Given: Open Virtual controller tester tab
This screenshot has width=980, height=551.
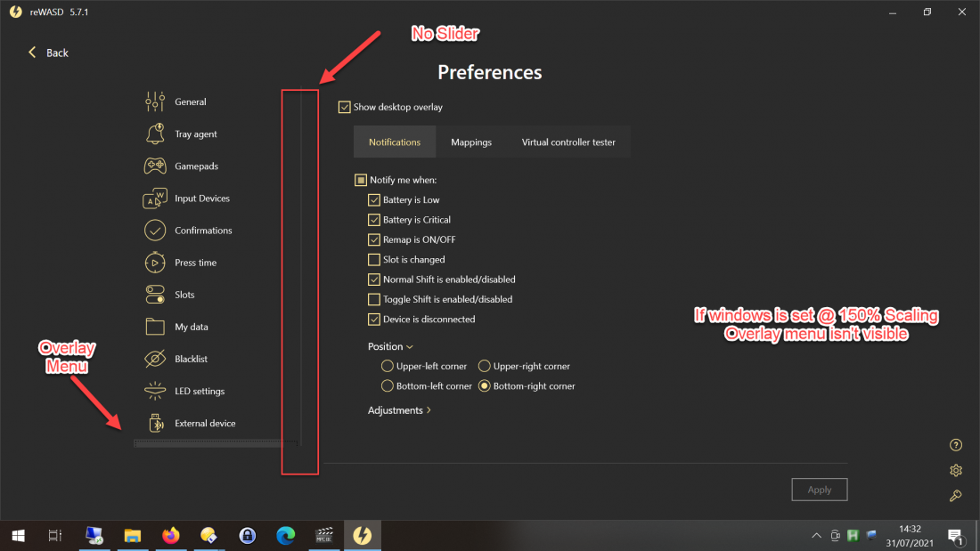Looking at the screenshot, I should click(568, 142).
